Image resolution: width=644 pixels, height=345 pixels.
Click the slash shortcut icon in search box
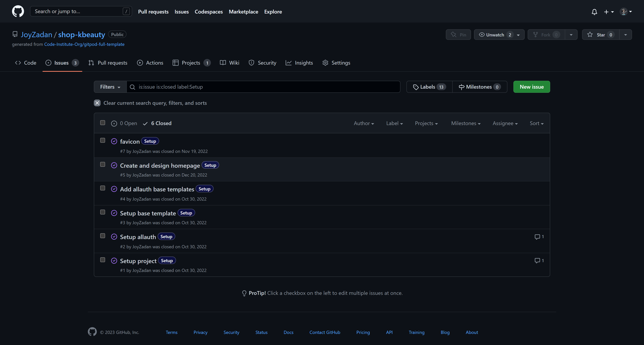tap(126, 11)
